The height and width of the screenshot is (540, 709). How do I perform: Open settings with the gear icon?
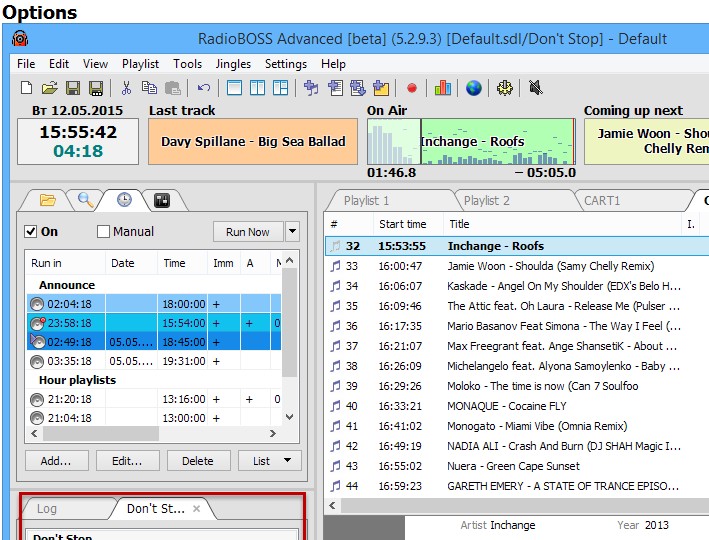click(505, 88)
